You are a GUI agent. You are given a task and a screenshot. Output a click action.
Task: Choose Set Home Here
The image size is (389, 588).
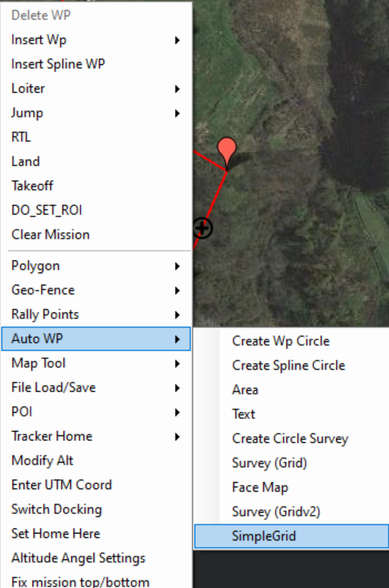(x=56, y=533)
